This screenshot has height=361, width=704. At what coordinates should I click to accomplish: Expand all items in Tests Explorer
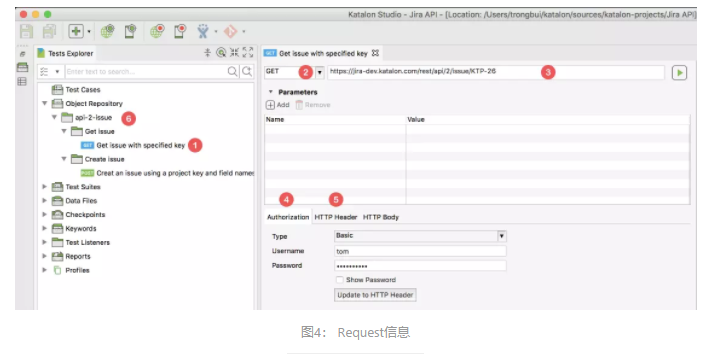[x=248, y=53]
